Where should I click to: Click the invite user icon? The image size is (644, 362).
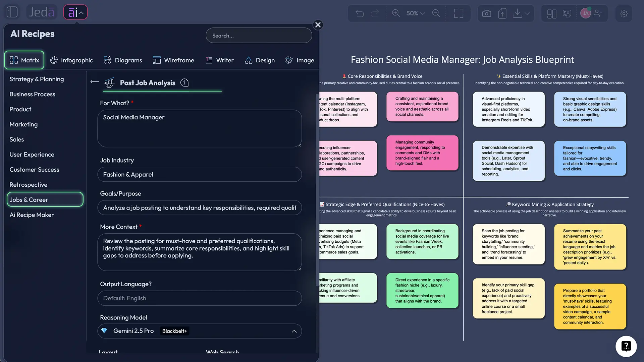pyautogui.click(x=598, y=13)
